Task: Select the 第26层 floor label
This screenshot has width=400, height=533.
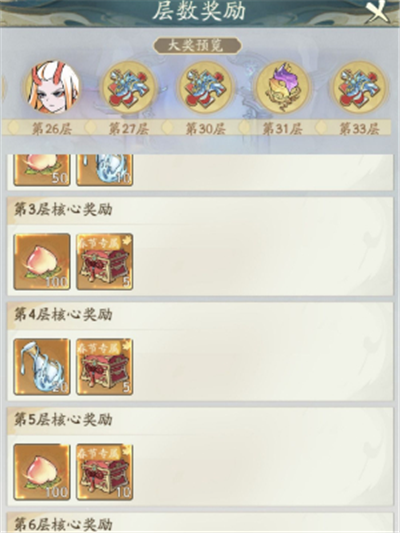Action: (52, 128)
